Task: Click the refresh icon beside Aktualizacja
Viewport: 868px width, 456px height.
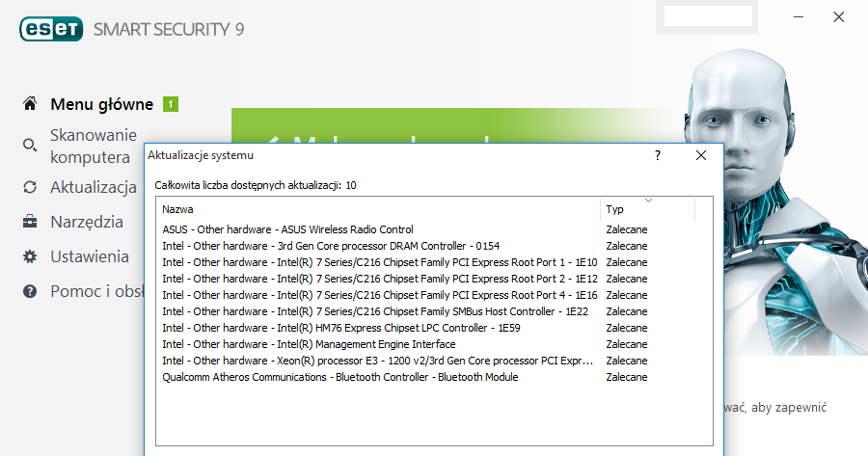Action: (30, 187)
